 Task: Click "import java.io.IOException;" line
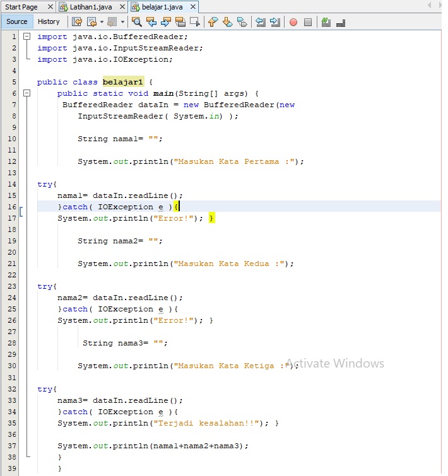[x=105, y=59]
